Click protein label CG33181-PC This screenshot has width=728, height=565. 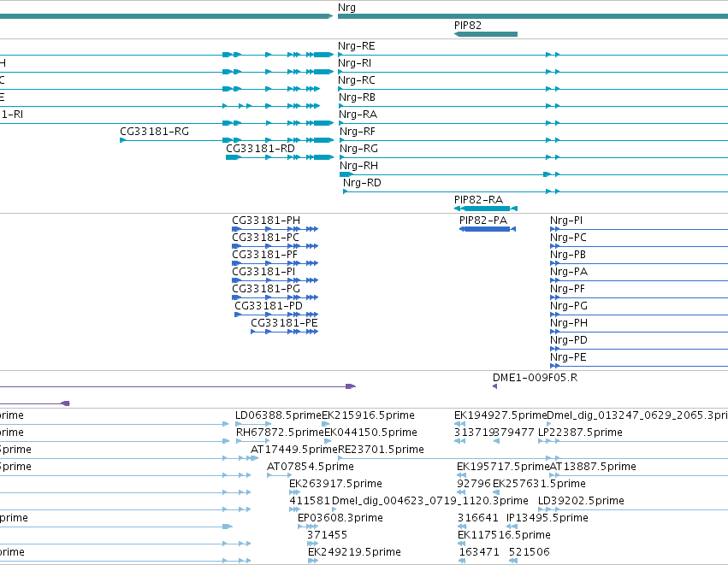(265, 238)
